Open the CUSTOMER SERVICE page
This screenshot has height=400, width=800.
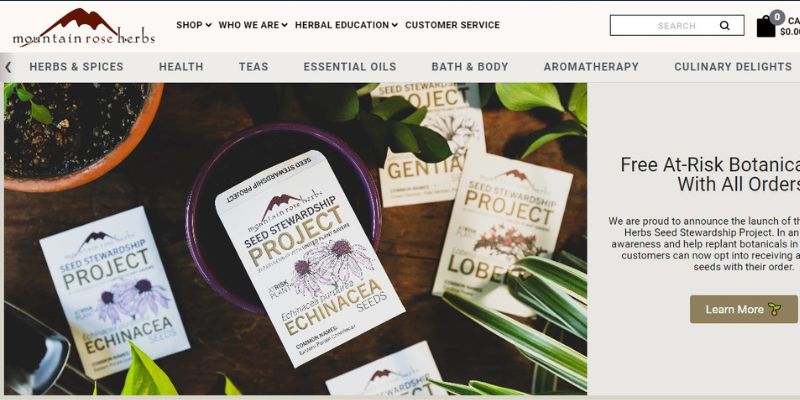[453, 25]
